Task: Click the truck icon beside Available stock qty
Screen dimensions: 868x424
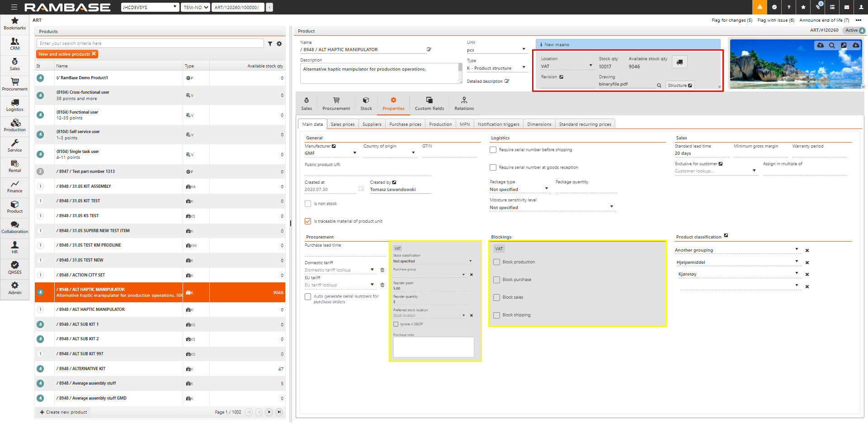Action: pos(679,62)
